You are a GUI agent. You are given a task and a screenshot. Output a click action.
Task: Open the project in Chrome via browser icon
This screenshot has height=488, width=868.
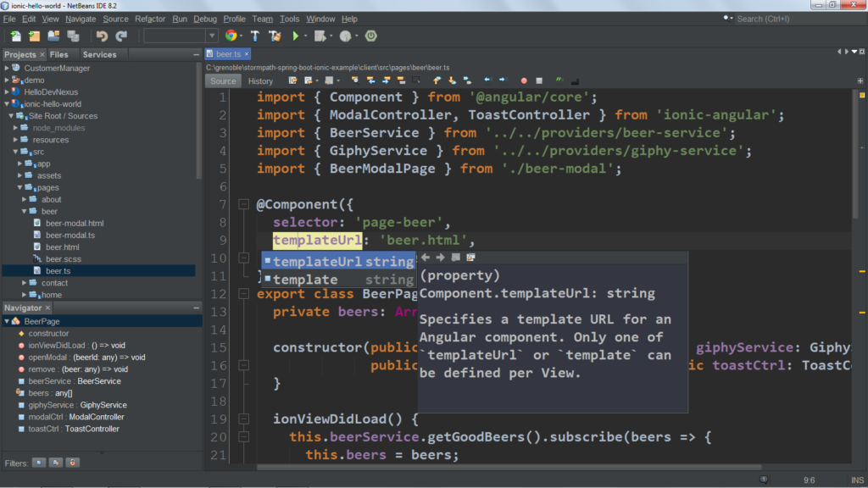coord(232,36)
